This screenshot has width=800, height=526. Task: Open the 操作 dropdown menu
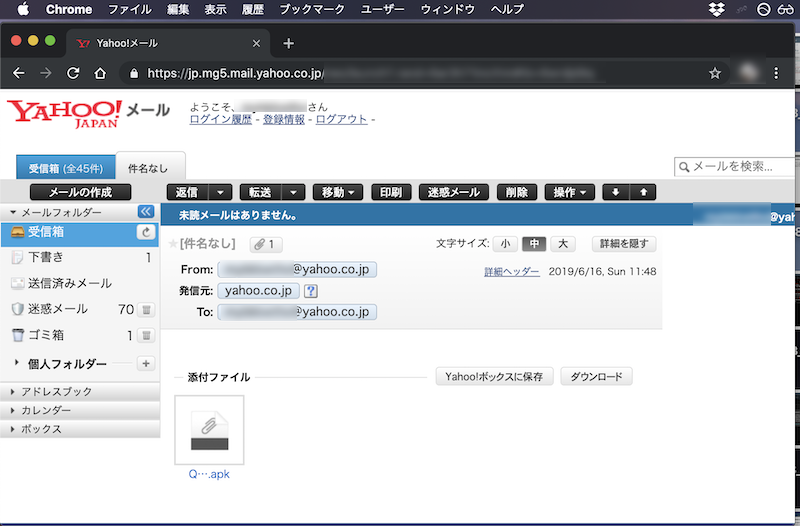tap(570, 192)
